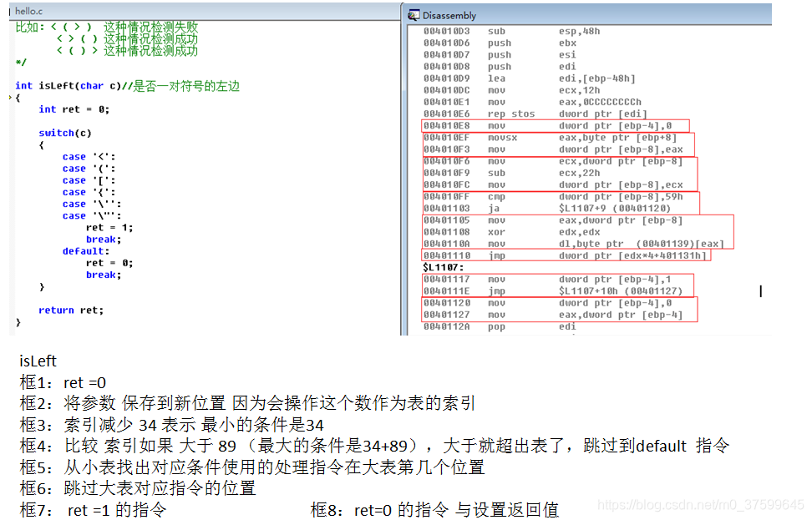The height and width of the screenshot is (520, 812).
Task: Click disassembly line 004010F9 sub ecx,22h
Action: [x=511, y=174]
